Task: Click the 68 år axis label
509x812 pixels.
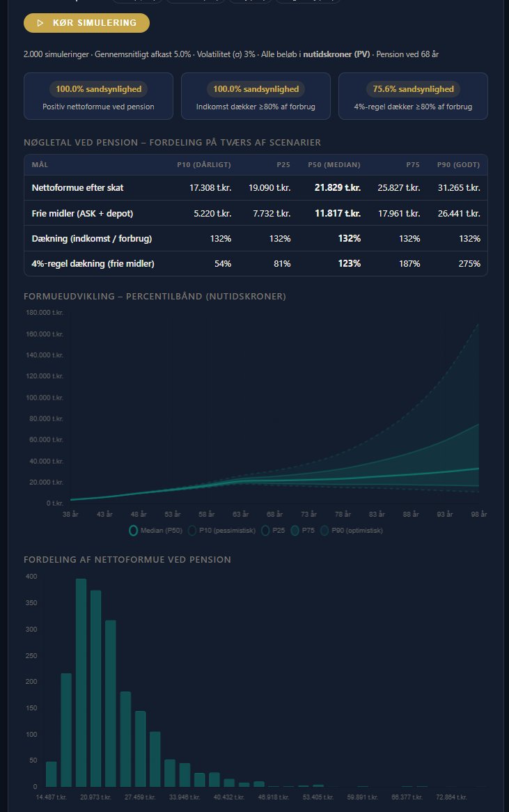Action: coord(276,514)
